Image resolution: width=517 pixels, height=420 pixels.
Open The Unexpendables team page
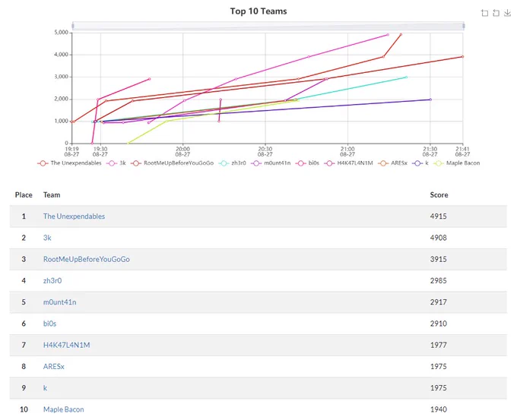tap(75, 216)
